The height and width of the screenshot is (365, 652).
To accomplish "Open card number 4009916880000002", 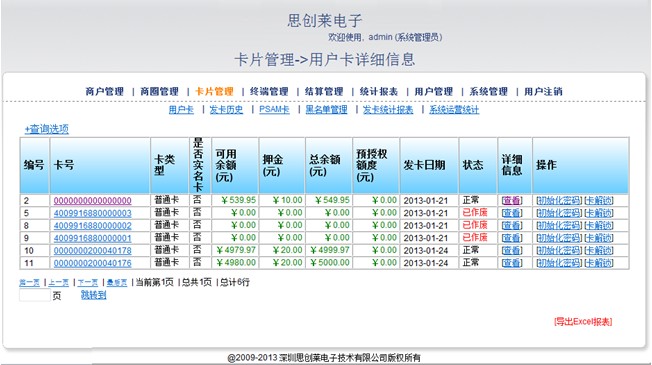I will point(93,226).
